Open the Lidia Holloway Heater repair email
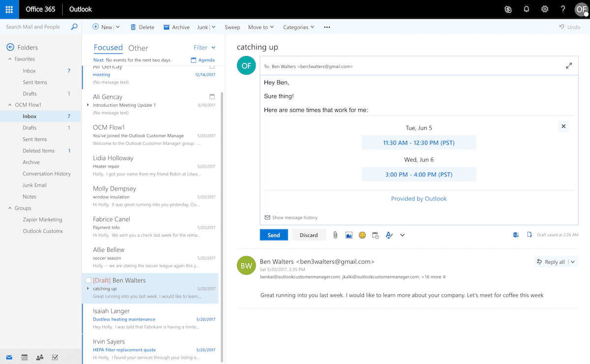Screen dimensions: 590x364 click(x=150, y=166)
